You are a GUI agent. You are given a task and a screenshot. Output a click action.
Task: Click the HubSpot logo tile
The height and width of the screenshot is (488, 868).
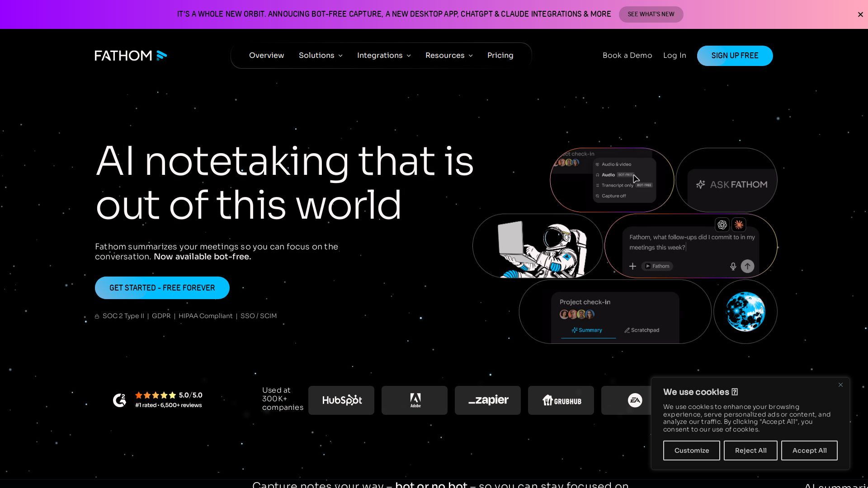tap(341, 400)
